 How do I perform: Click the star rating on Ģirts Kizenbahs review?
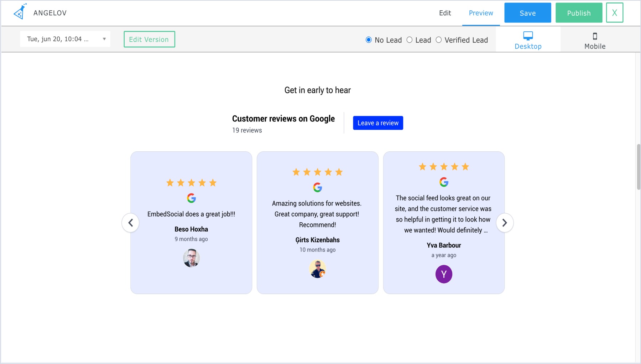coord(318,172)
